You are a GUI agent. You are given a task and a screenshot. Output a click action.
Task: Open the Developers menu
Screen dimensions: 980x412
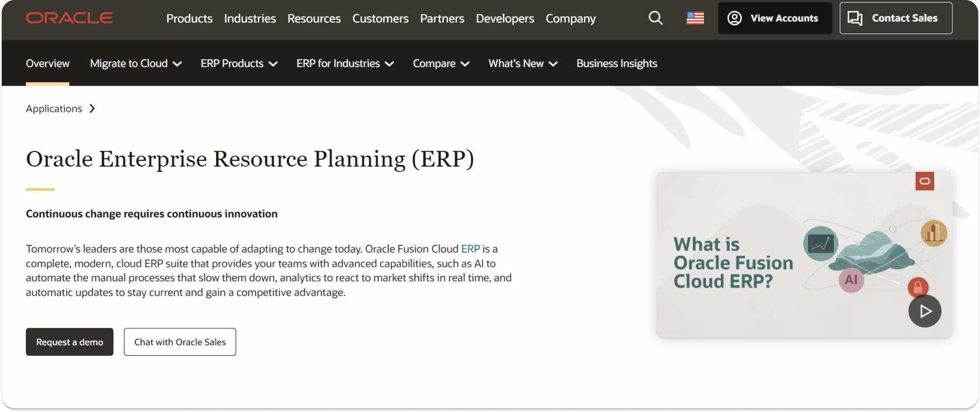505,18
